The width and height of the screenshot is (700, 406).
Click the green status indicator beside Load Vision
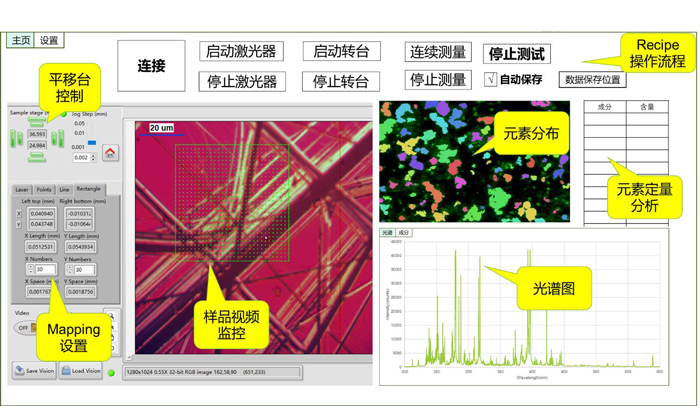(112, 373)
